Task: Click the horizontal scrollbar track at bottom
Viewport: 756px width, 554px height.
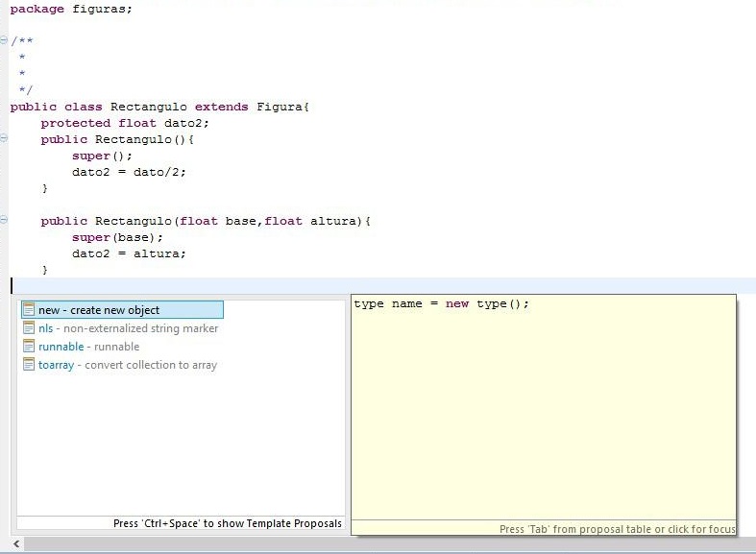Action: pyautogui.click(x=384, y=544)
